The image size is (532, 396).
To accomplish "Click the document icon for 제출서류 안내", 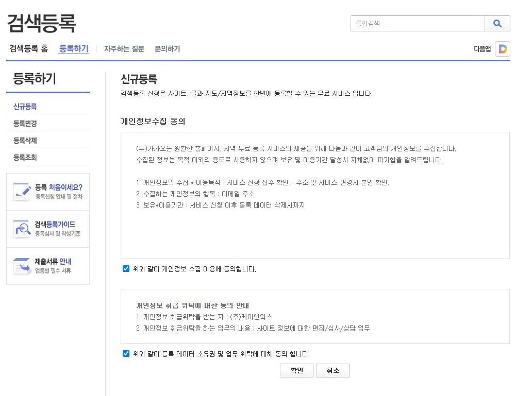I will point(21,266).
